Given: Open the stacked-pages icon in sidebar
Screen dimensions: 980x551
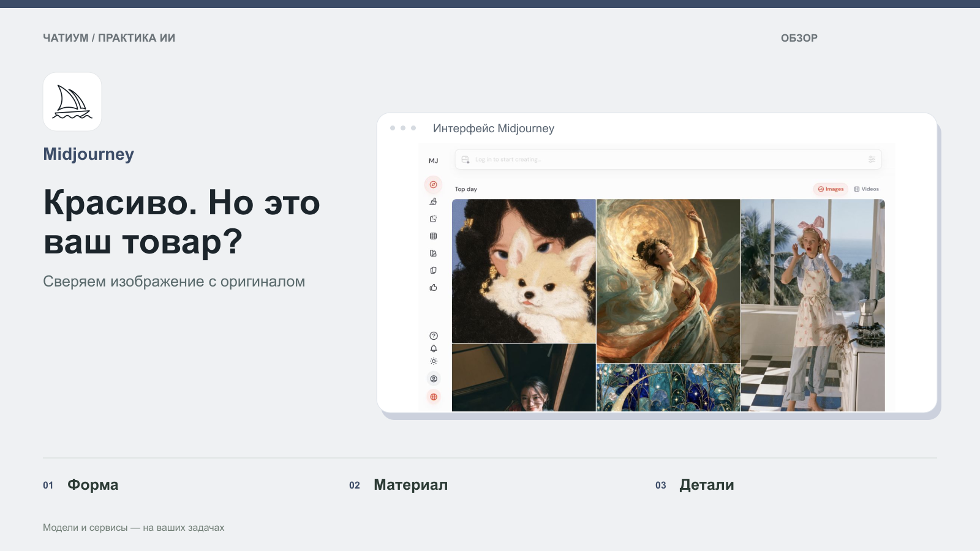Looking at the screenshot, I should coord(433,270).
